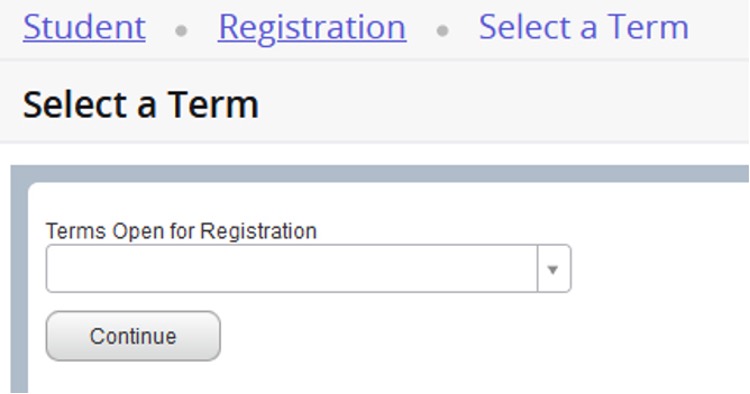
Task: Click the small gray triangle icon
Action: click(x=553, y=270)
